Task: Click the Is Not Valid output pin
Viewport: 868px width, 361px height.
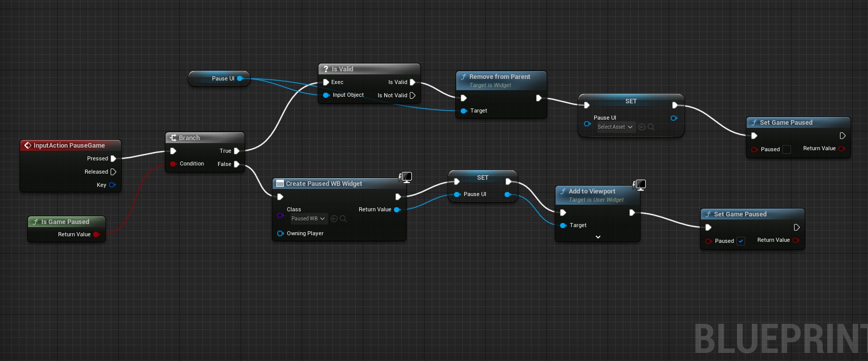Action: (412, 95)
